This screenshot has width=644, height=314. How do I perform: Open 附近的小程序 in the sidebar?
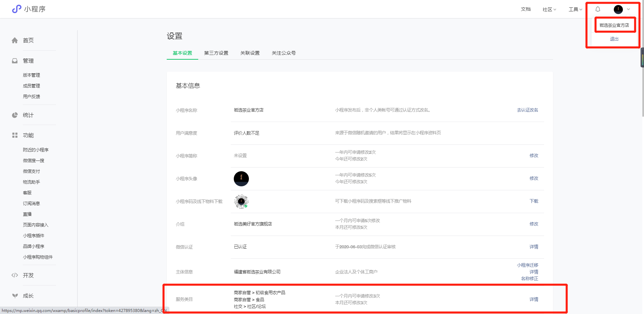(x=36, y=150)
